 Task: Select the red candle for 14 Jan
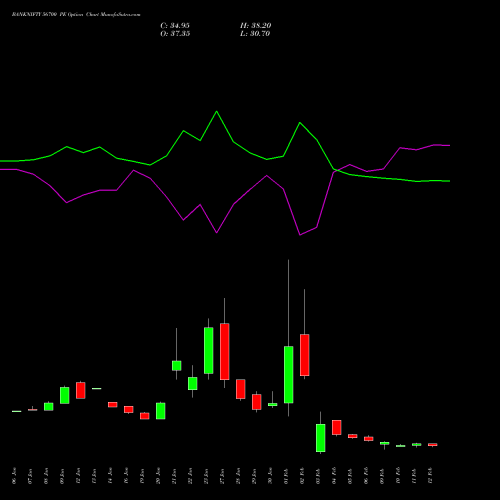click(x=113, y=404)
